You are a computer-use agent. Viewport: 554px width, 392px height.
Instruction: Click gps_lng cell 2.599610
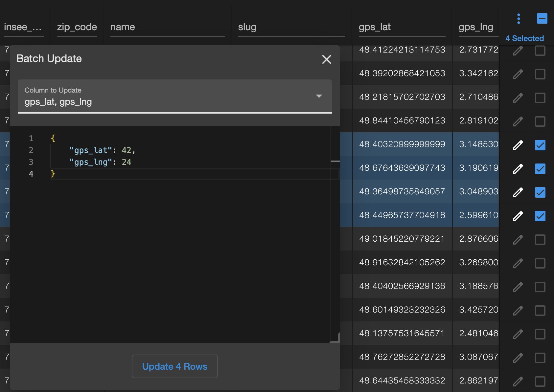pos(478,215)
